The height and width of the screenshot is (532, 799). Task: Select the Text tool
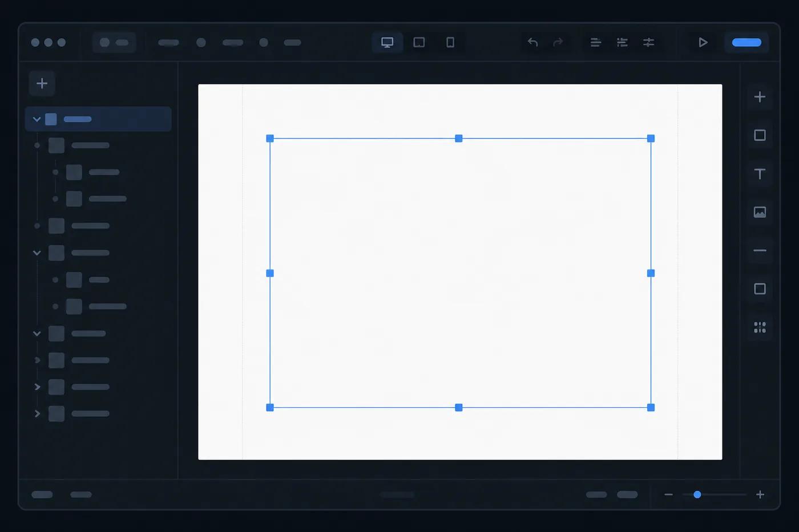point(760,174)
